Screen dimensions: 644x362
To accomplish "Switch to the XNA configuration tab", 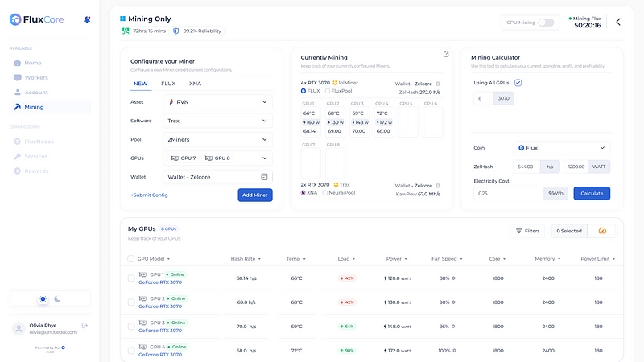I will coord(195,84).
